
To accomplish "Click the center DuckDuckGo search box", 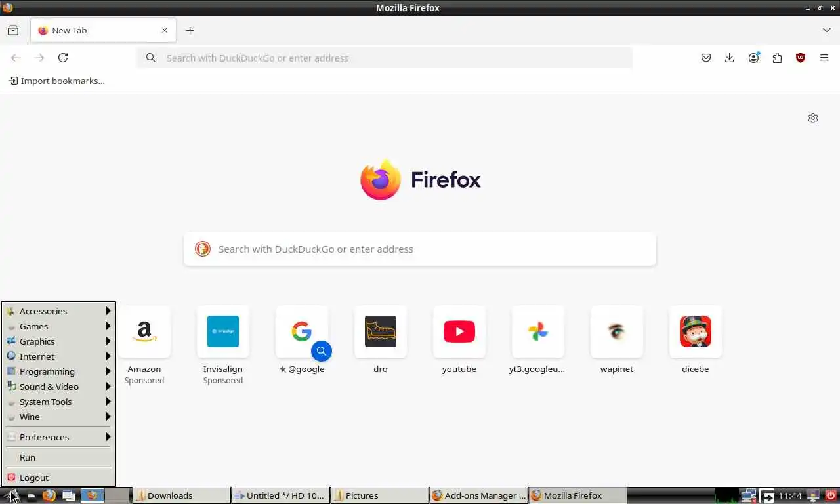I will click(420, 249).
